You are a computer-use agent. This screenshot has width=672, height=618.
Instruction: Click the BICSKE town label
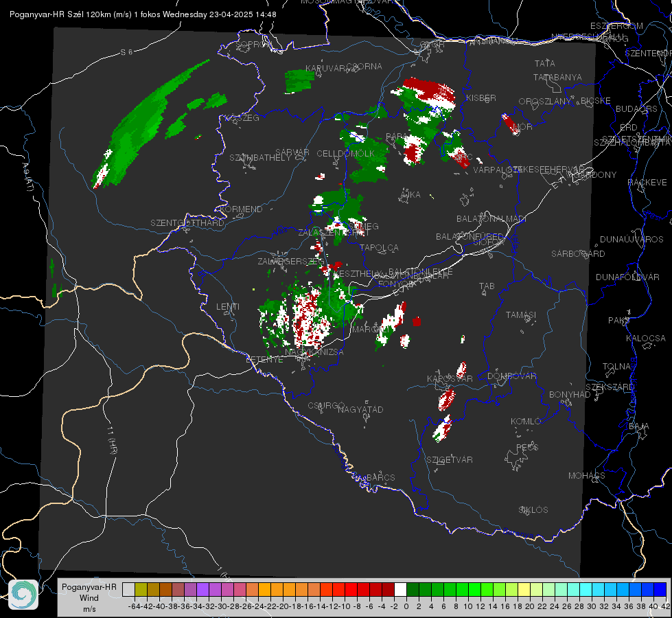point(596,101)
